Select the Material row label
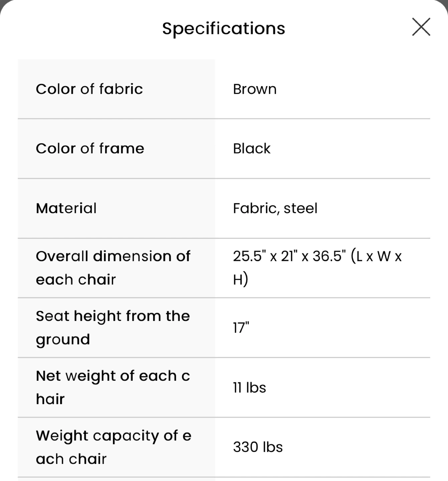This screenshot has width=448, height=481. pyautogui.click(x=66, y=208)
